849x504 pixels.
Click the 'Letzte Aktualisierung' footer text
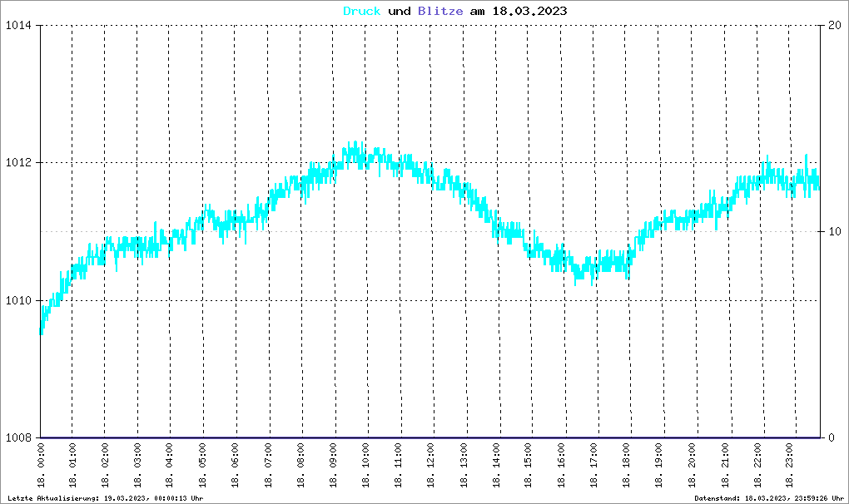pos(106,498)
